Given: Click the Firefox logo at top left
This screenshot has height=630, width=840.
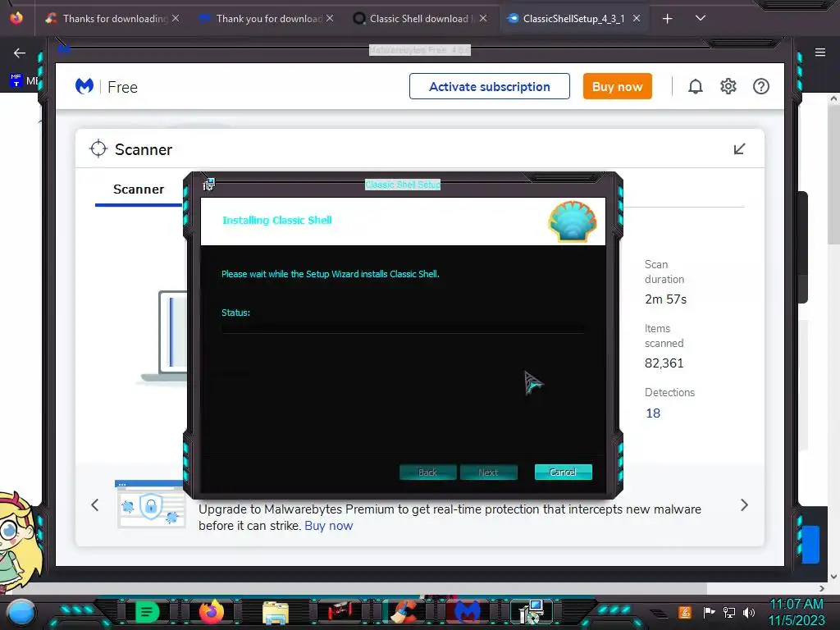Looking at the screenshot, I should click(16, 18).
